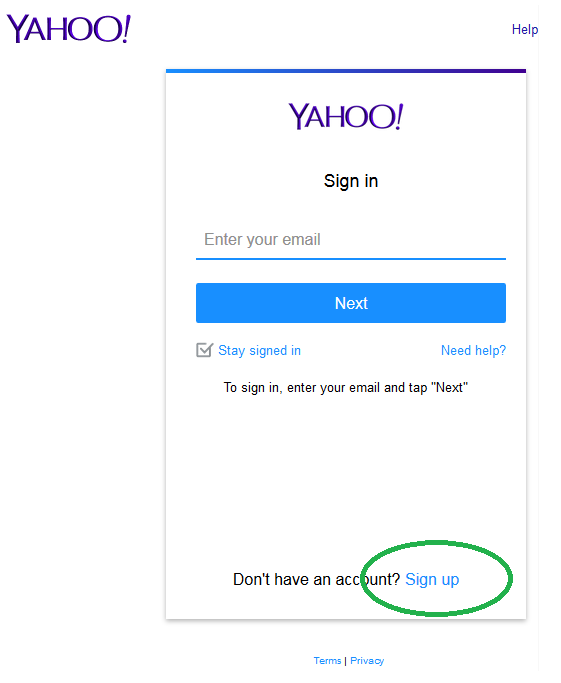Viewport: 561px width, 683px height.
Task: Focus the Enter your email field
Action: click(x=351, y=240)
